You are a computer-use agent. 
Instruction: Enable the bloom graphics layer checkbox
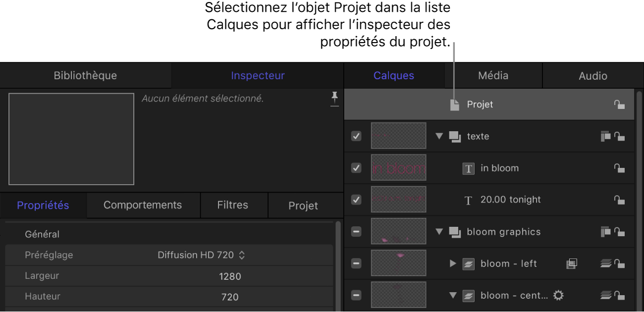coord(356,231)
